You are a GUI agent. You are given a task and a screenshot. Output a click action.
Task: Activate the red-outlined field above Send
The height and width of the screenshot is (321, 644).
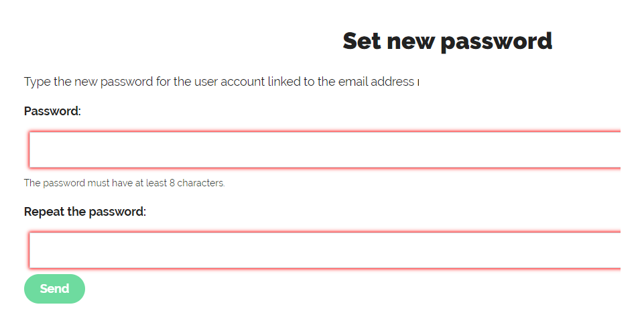click(325, 250)
